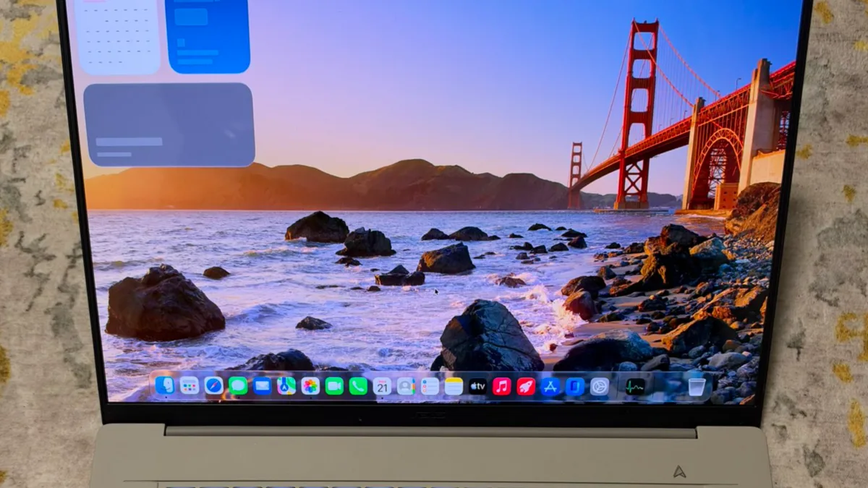Click the blue desktop widget beside calendar
The height and width of the screenshot is (488, 868).
208,36
